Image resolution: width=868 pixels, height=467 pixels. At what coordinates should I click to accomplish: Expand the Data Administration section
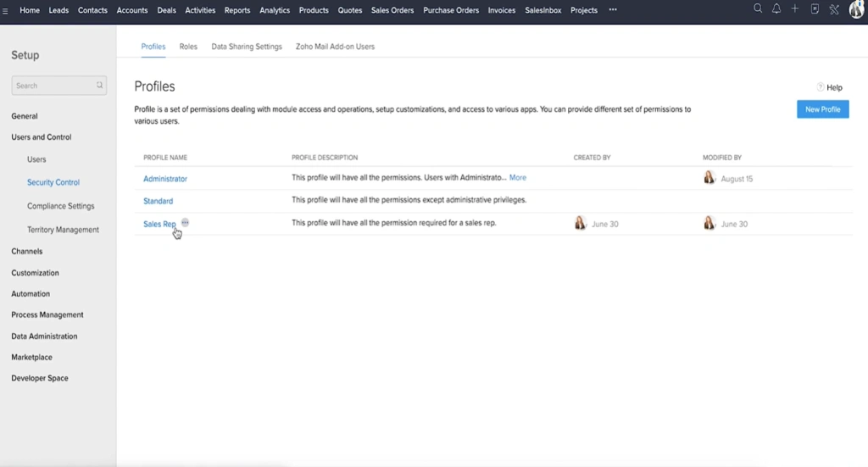44,336
